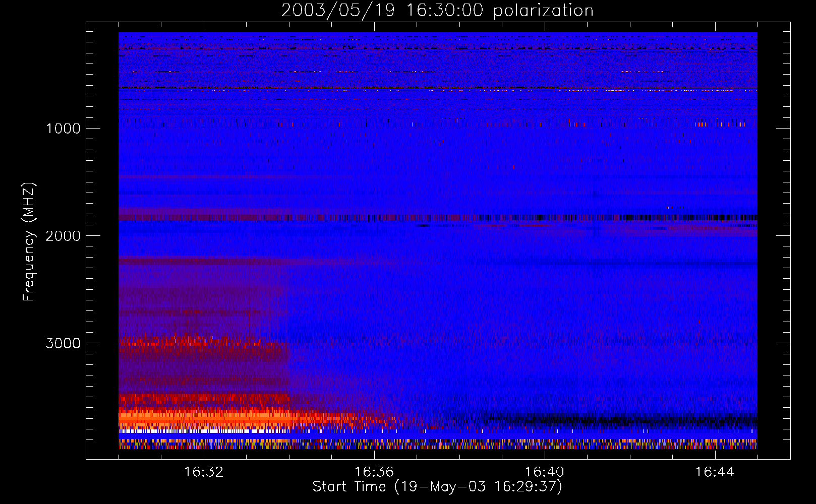Click the 16:40 time tick label
This screenshot has width=816, height=504.
545,472
